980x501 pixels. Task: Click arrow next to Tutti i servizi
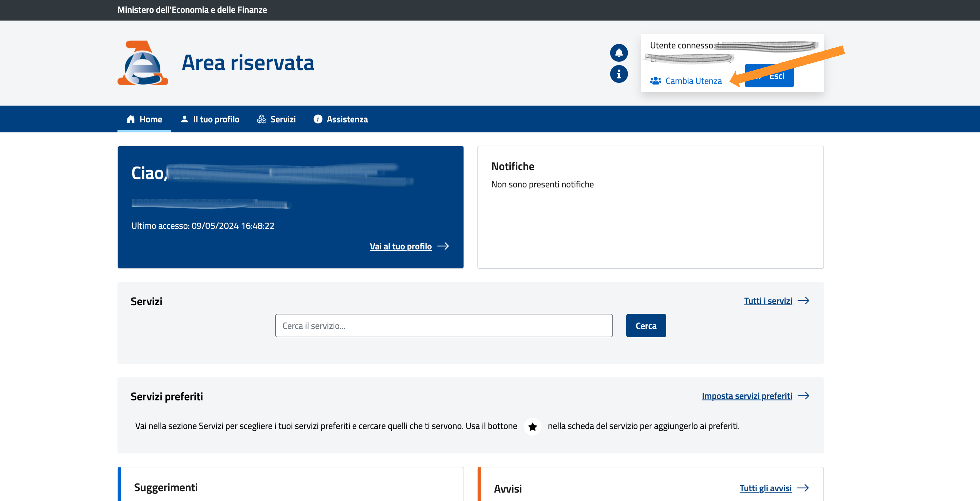point(803,301)
